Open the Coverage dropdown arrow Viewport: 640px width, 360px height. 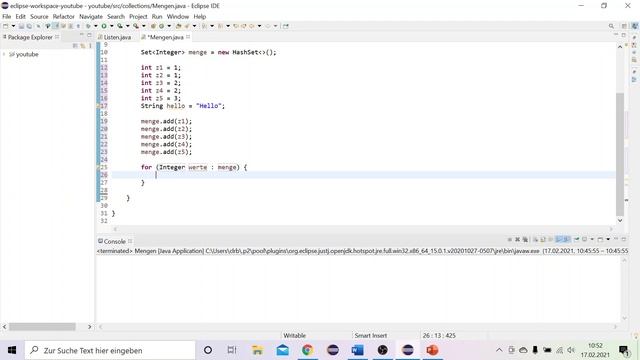point(127,26)
